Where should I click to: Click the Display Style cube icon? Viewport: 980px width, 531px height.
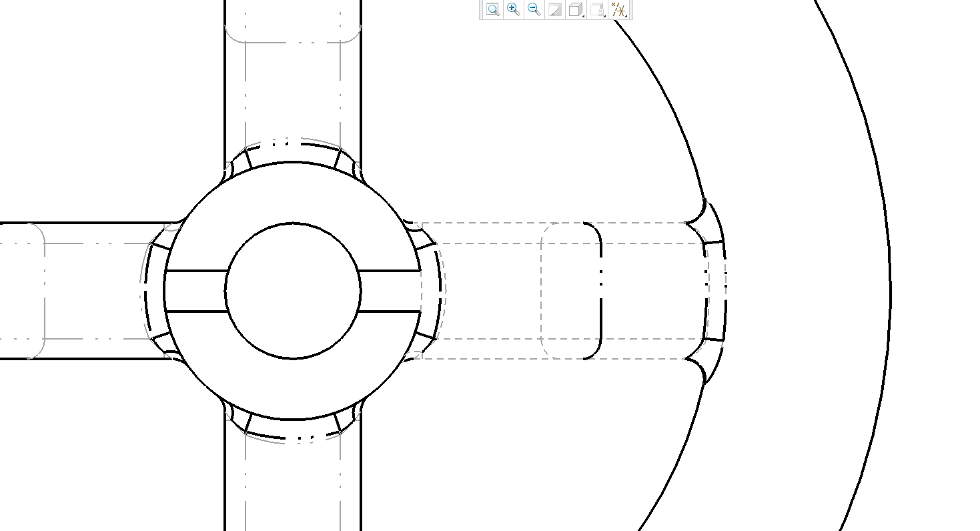pyautogui.click(x=575, y=8)
